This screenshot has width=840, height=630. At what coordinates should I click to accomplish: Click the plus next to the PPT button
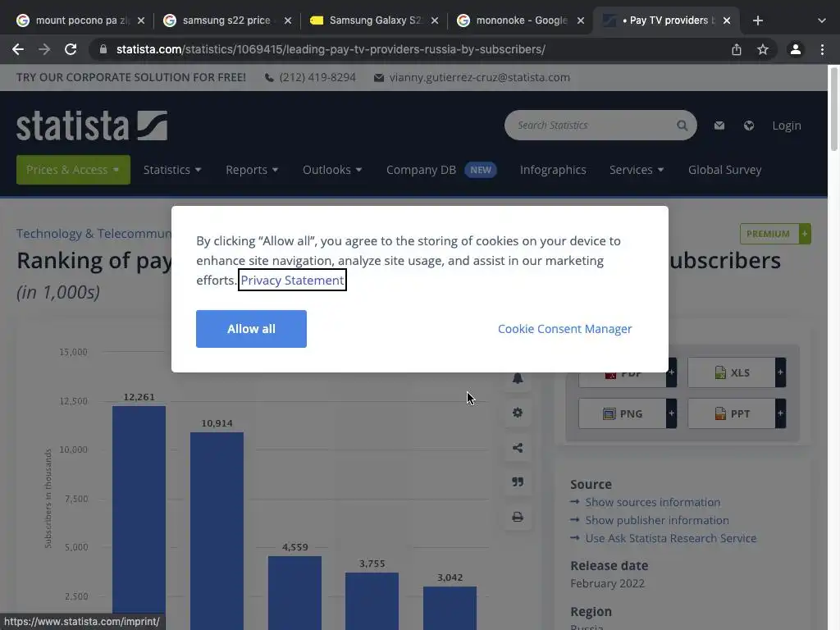click(x=781, y=413)
